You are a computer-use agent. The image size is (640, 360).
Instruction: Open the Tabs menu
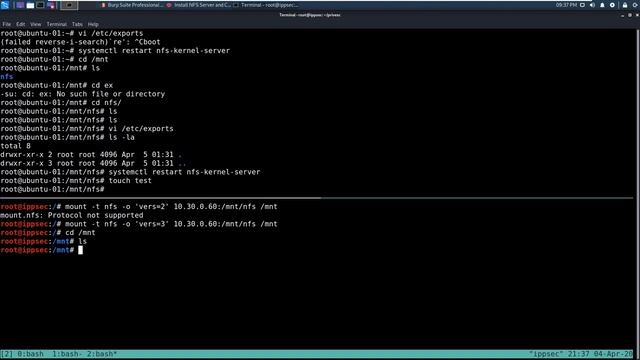pyautogui.click(x=77, y=24)
